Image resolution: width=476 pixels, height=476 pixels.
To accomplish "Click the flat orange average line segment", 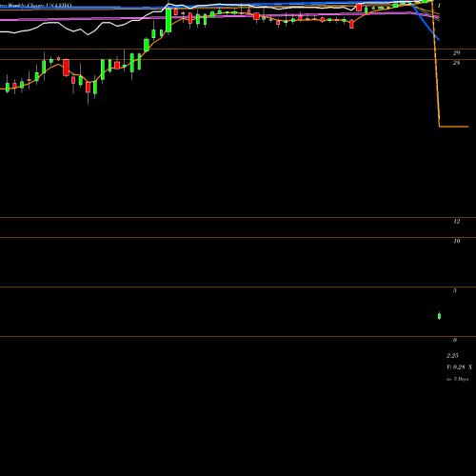I will pyautogui.click(x=454, y=127).
